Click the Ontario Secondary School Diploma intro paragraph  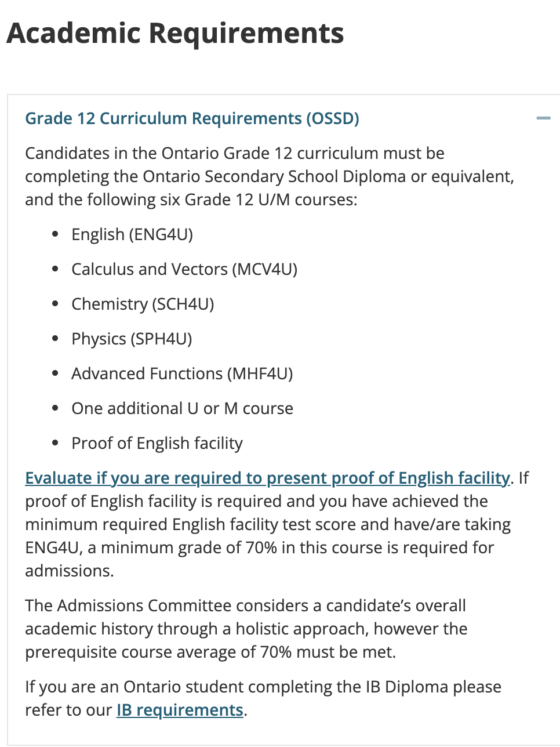coord(270,176)
